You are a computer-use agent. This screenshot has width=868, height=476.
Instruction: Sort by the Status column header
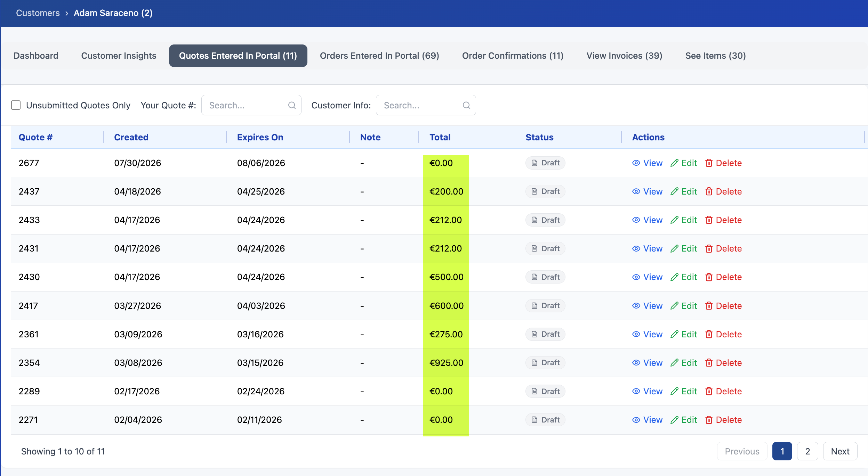(x=539, y=137)
